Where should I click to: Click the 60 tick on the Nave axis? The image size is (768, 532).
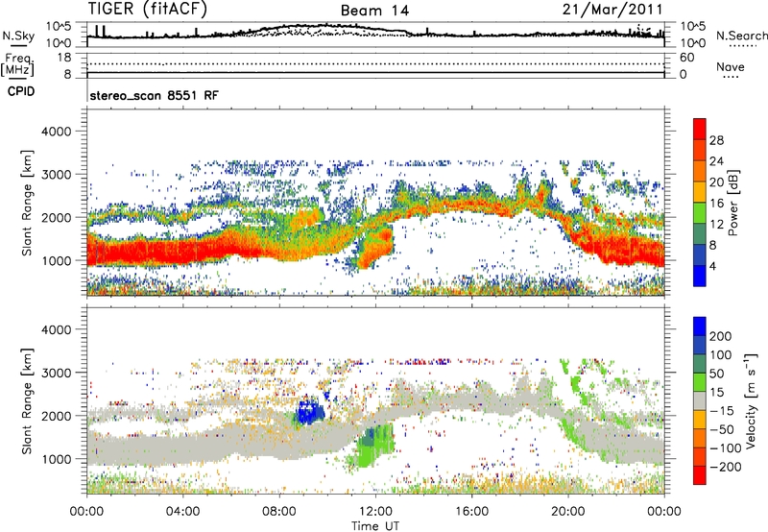click(x=686, y=58)
